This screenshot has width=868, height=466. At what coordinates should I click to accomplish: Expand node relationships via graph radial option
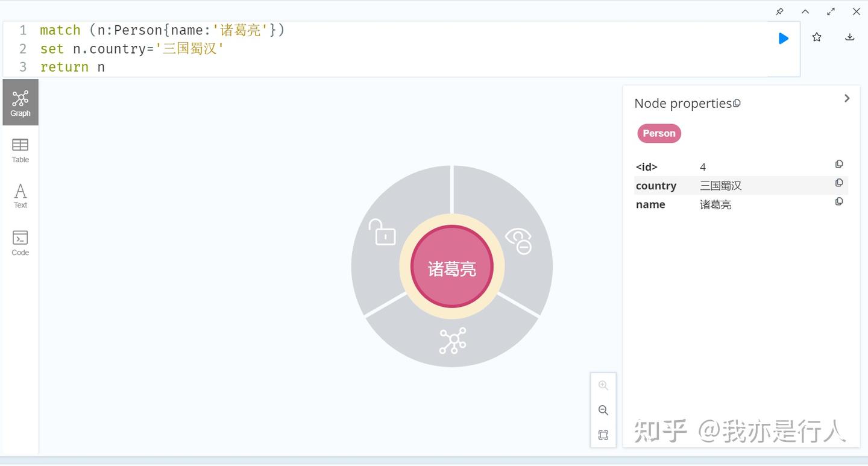click(451, 341)
